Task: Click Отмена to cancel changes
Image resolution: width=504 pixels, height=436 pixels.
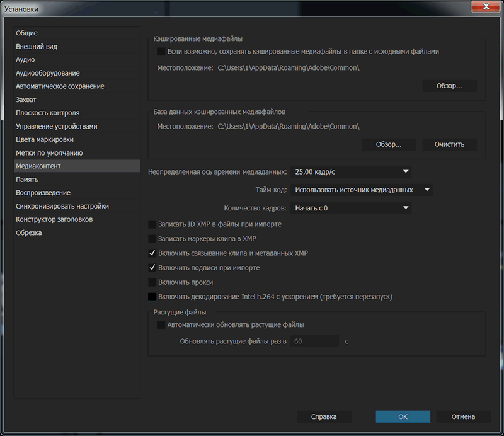Action: tap(463, 416)
